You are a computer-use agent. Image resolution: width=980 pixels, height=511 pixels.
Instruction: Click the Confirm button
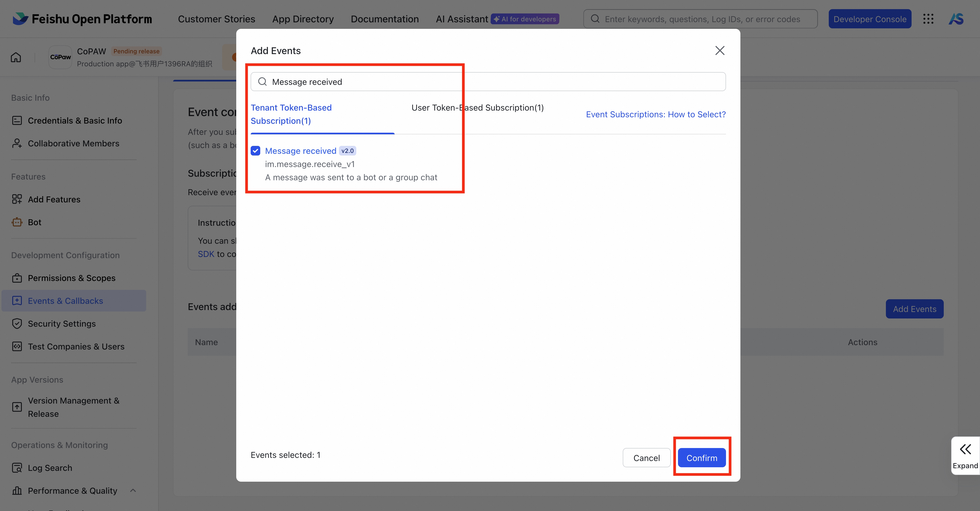coord(702,458)
